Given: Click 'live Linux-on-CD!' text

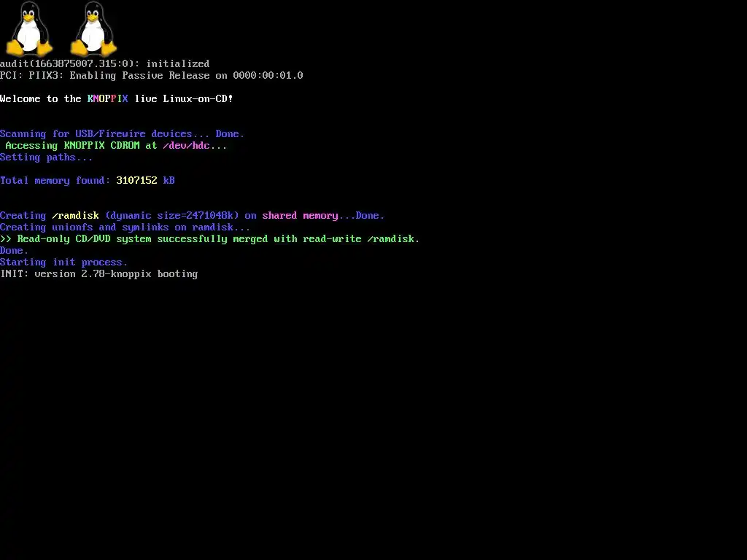Looking at the screenshot, I should click(184, 98).
